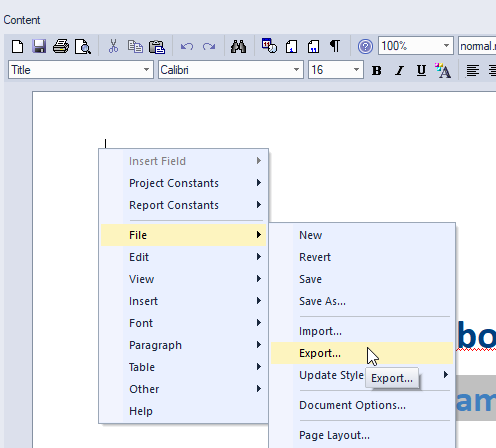Toggle bold formatting
Viewport: 496px width, 448px height.
tap(377, 70)
